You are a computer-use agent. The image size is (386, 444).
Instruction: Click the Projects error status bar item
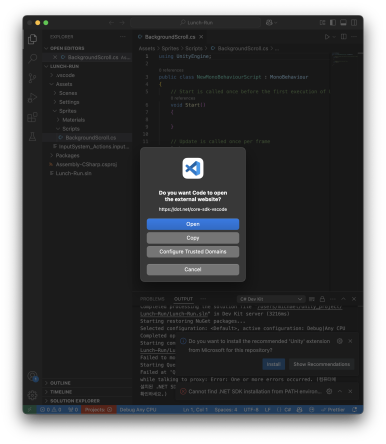98,410
